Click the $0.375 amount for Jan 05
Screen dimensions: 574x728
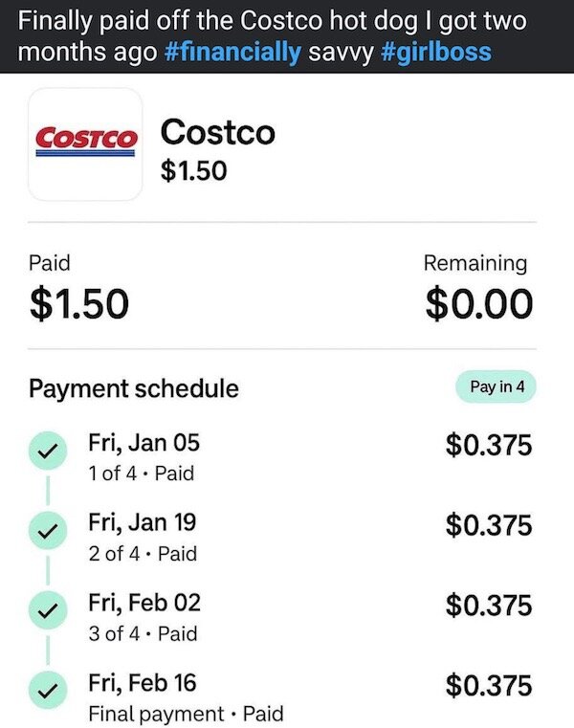click(x=488, y=445)
